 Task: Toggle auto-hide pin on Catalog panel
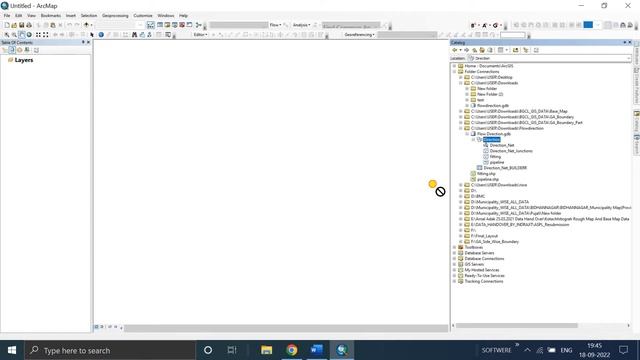click(624, 42)
